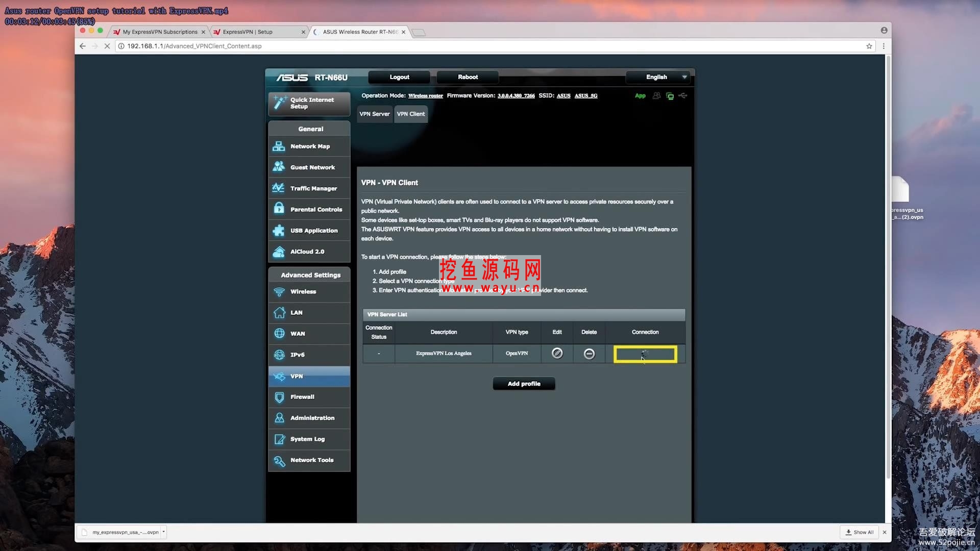Delete ExpressVPN Los Angeles profile
980x551 pixels.
[x=589, y=354]
